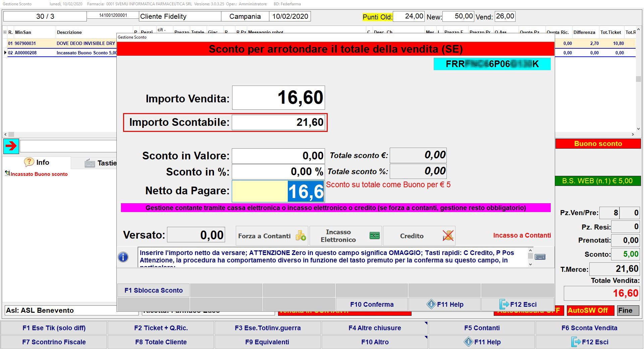644x349 pixels.
Task: Toggle the AutoSW Off indicator
Action: 590,310
